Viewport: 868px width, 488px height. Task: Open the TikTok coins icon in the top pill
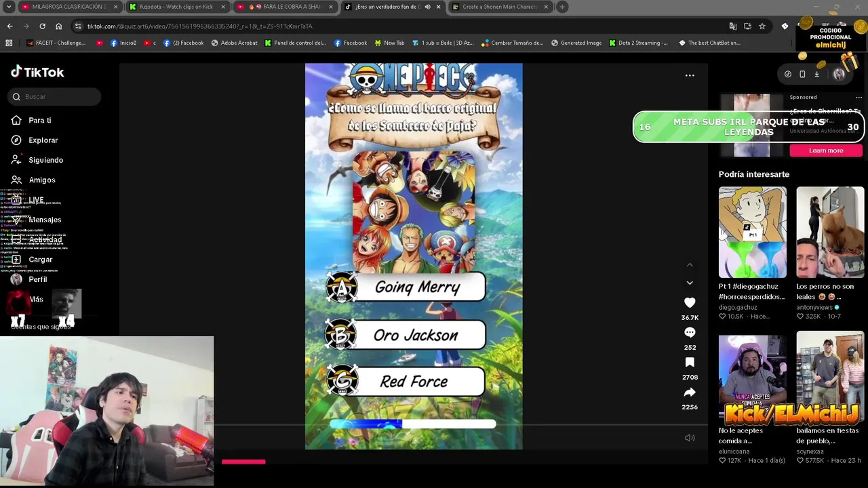[x=787, y=74]
